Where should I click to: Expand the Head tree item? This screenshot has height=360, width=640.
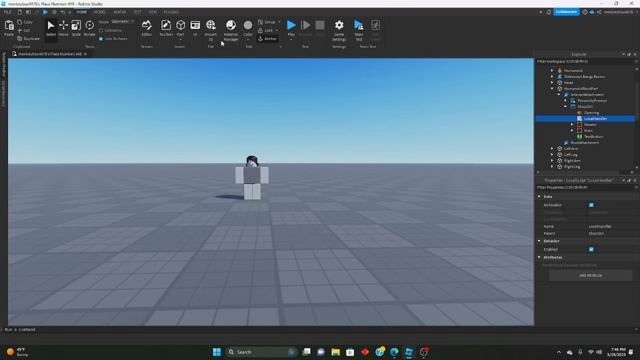(552, 82)
